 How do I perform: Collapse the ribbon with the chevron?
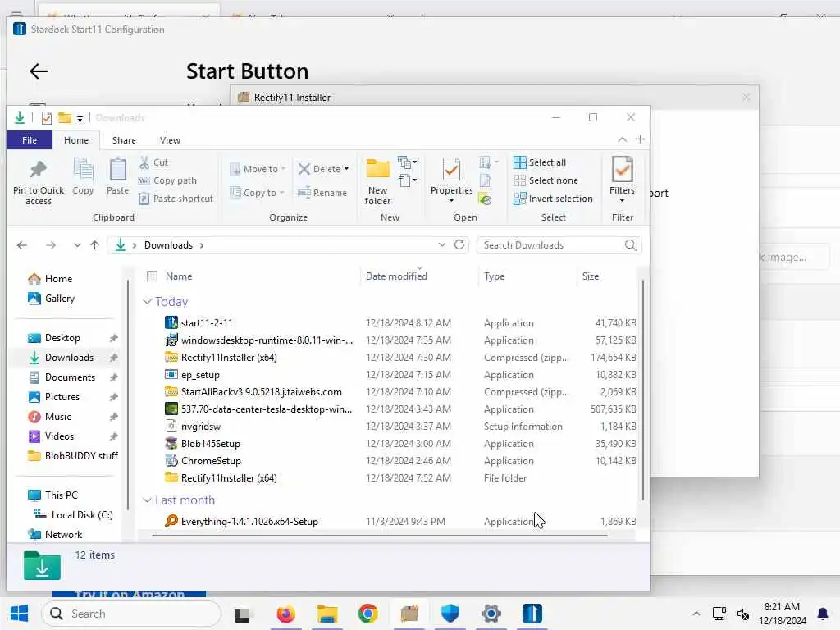point(622,139)
